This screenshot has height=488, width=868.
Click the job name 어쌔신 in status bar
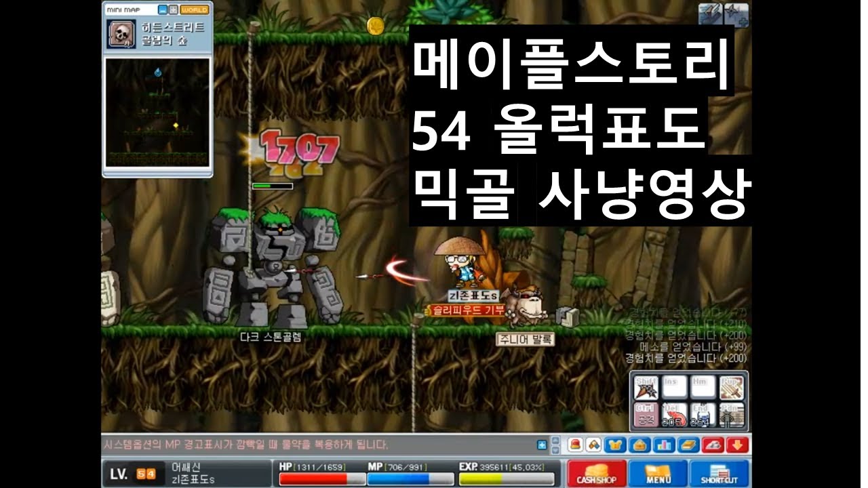pos(186,468)
